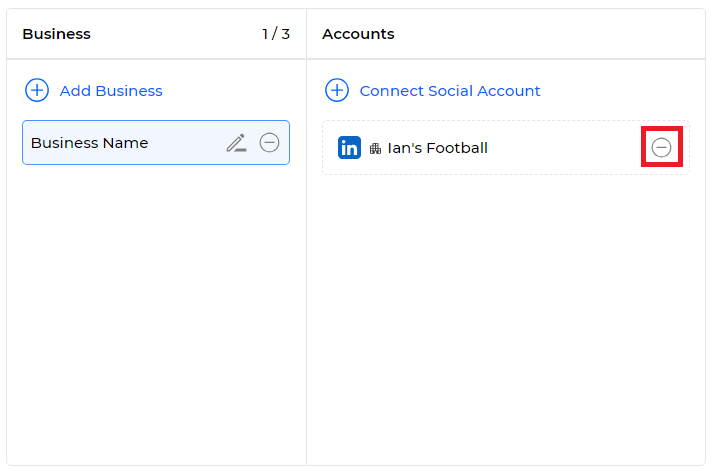Viewport: 716px width, 473px height.
Task: Follow the Connect Social Account link
Action: pyautogui.click(x=450, y=91)
